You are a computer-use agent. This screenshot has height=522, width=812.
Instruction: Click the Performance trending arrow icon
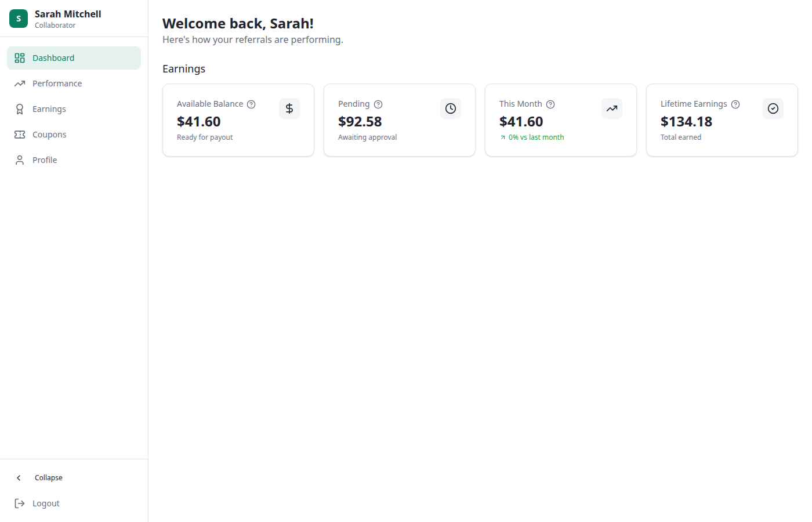(x=19, y=83)
